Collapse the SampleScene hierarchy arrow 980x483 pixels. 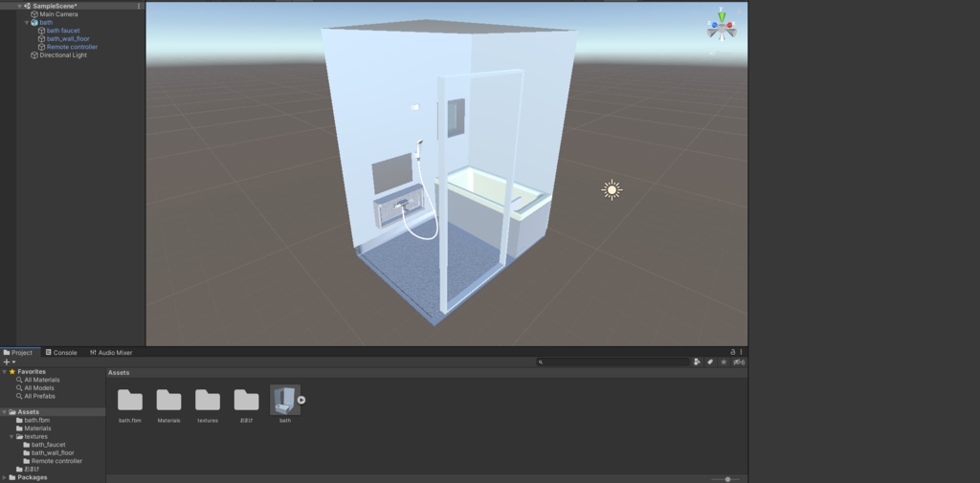[x=19, y=6]
